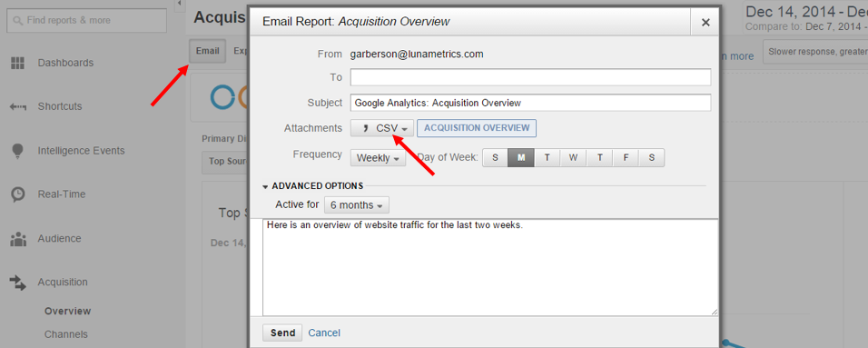Select Thursday as the day of week

pos(599,158)
